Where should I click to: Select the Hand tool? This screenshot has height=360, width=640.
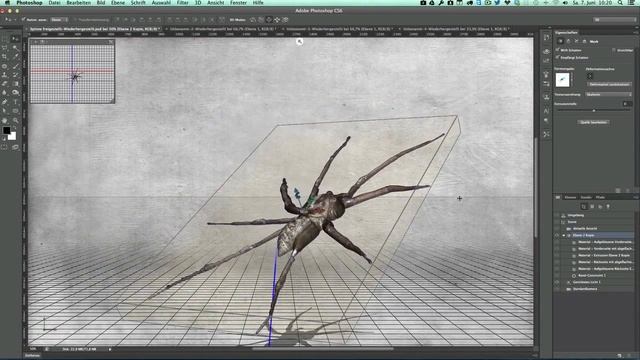pyautogui.click(x=4, y=120)
